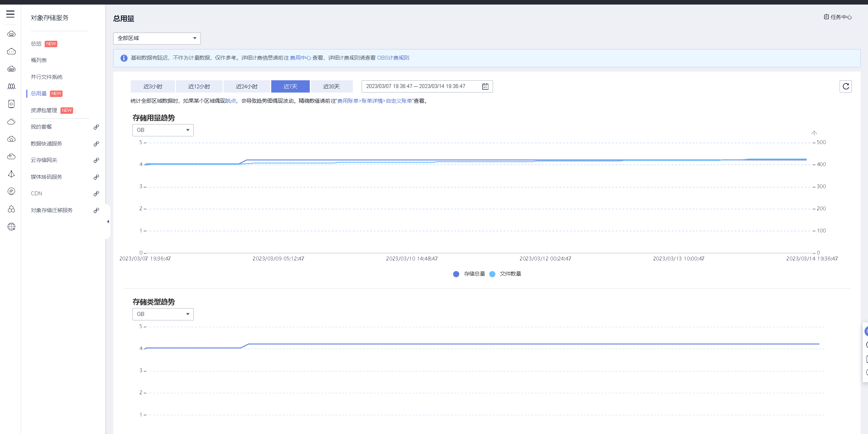Toggle 存储总量 legend series
This screenshot has width=868, height=434.
pyautogui.click(x=469, y=274)
